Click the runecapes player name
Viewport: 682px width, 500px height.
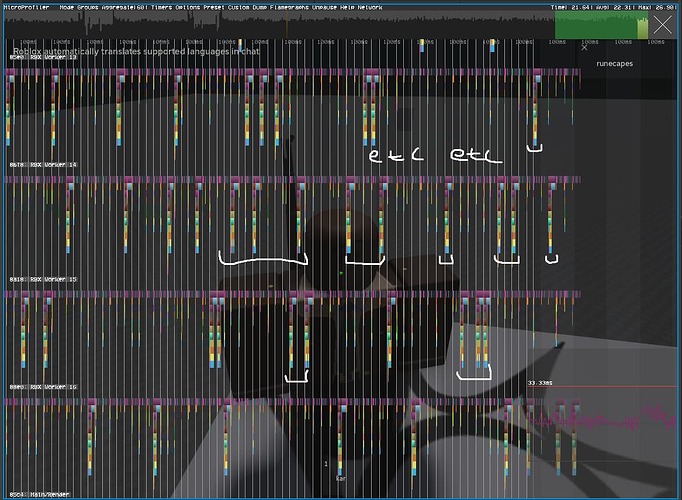point(615,63)
